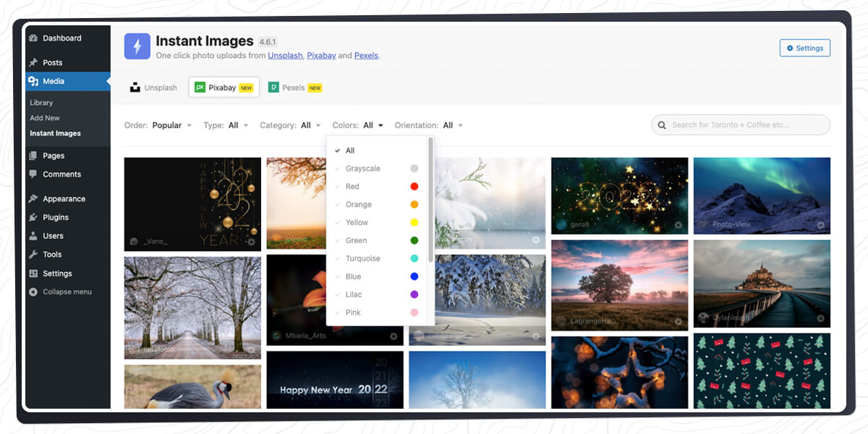The width and height of the screenshot is (868, 434).
Task: Switch to the Unsplash provider tab
Action: point(153,88)
